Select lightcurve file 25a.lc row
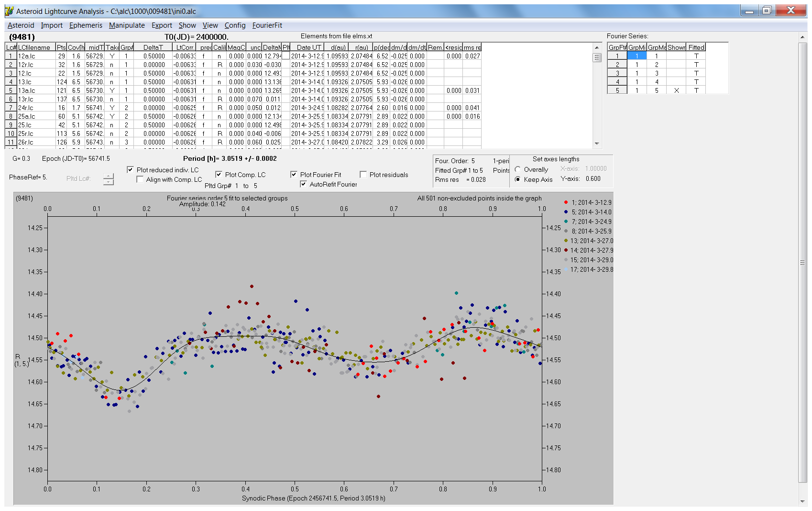The image size is (812, 511). click(x=243, y=116)
